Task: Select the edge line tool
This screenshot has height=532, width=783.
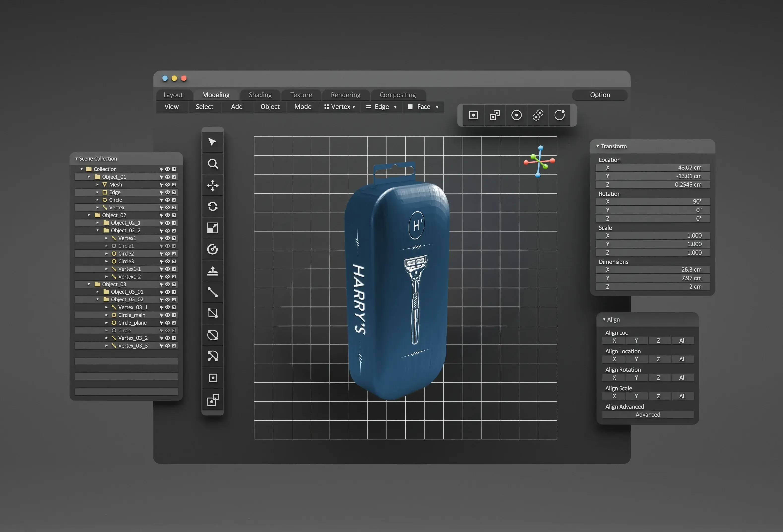Action: point(213,292)
